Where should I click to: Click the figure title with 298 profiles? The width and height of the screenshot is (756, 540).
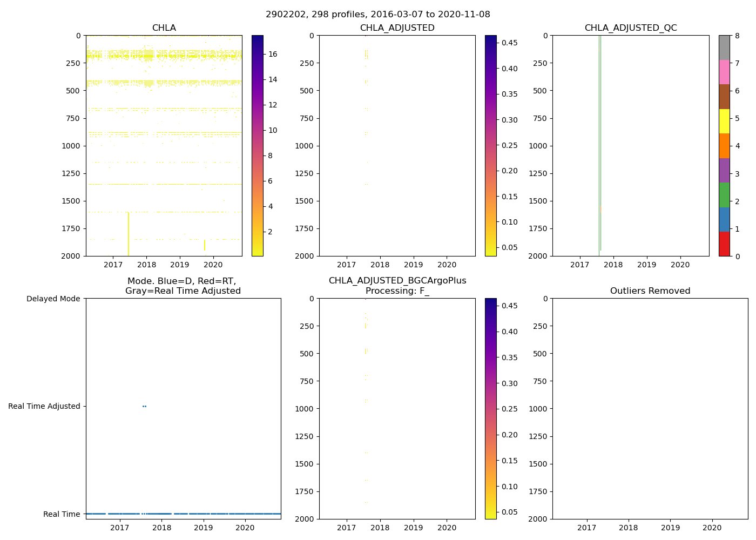[378, 15]
